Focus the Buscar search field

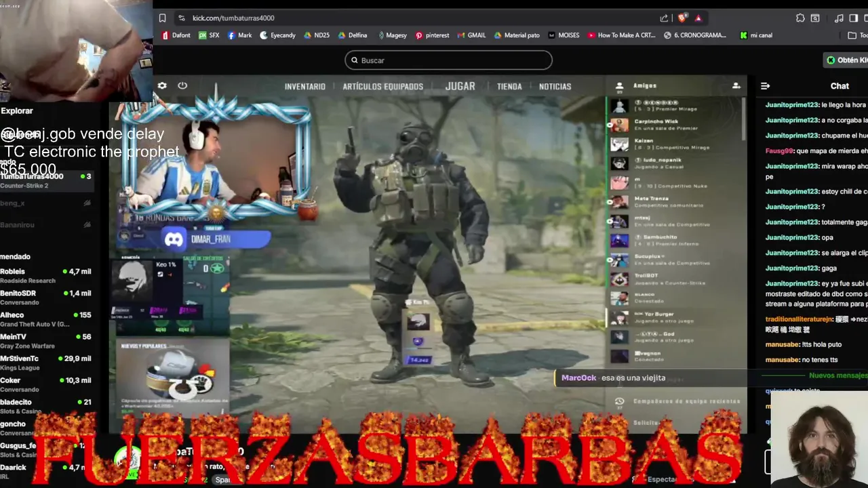point(448,60)
